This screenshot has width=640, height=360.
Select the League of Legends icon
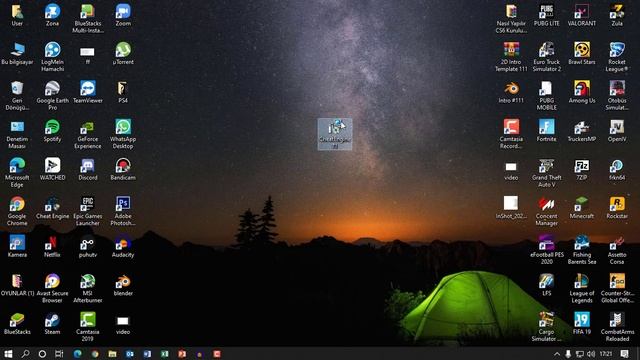click(x=582, y=289)
